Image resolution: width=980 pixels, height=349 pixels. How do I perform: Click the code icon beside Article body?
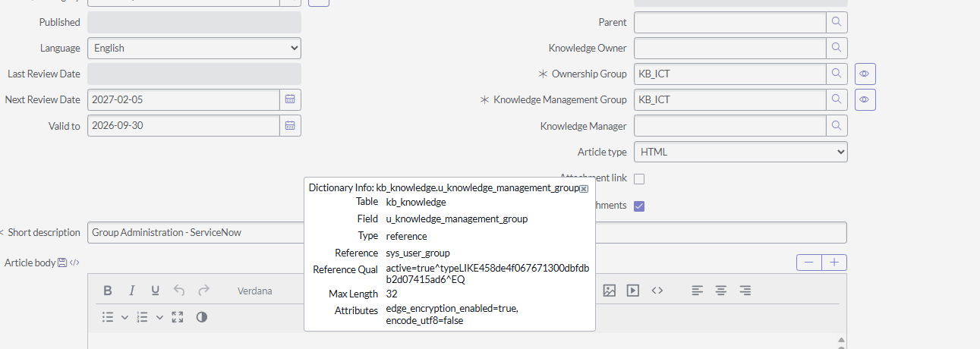pos(74,263)
